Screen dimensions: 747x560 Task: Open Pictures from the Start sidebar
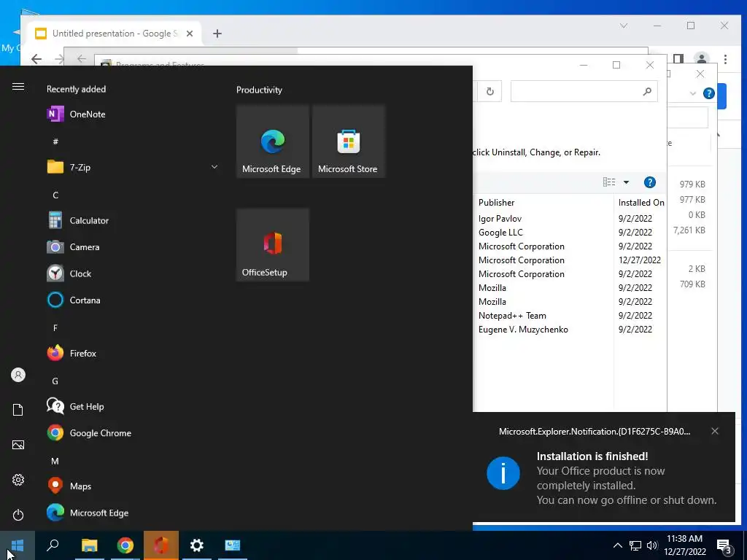click(18, 445)
